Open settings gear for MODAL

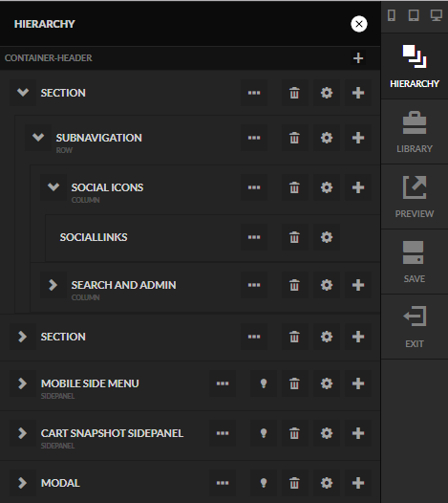coord(327,483)
